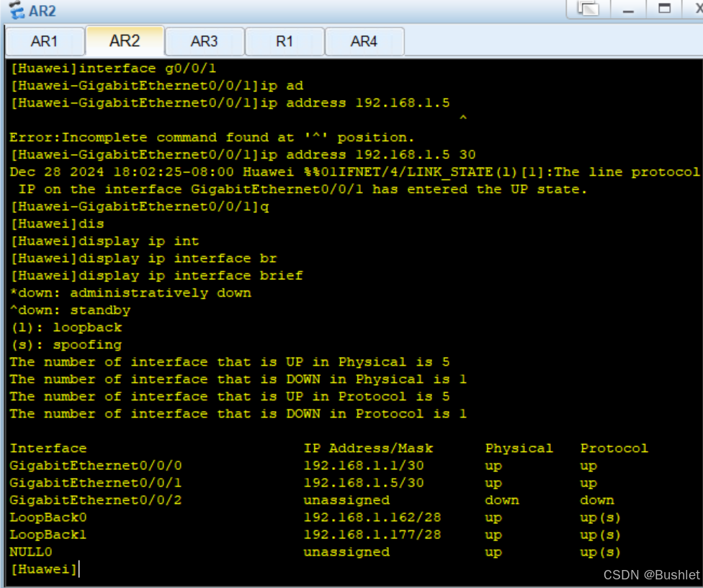Click the '*down: administratively down' legend line
The height and width of the screenshot is (588, 703).
pos(130,293)
